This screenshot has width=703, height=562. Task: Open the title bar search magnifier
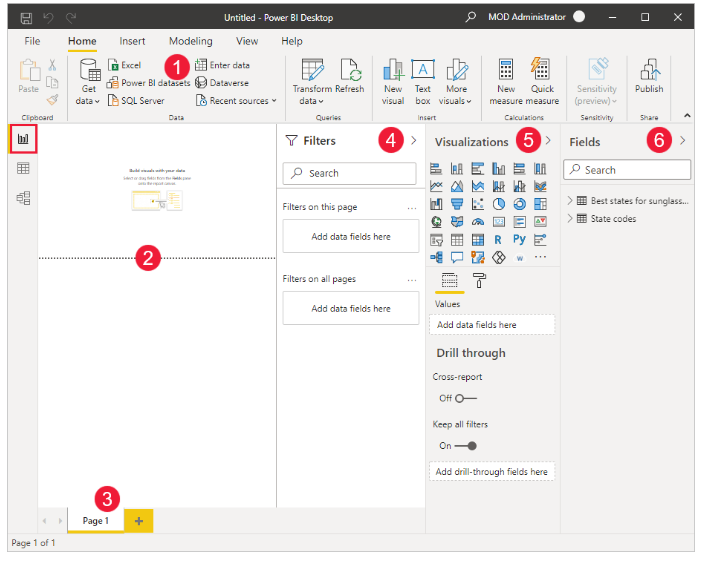click(x=470, y=17)
